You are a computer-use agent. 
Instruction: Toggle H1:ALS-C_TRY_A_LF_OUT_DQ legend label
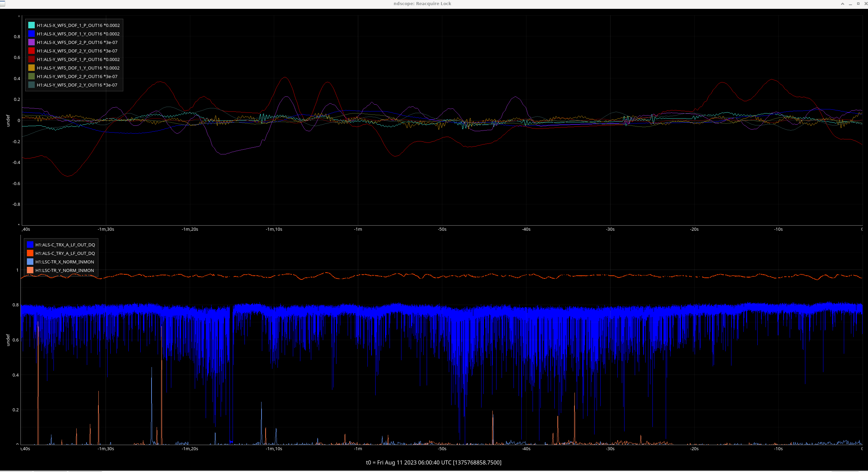(x=65, y=253)
